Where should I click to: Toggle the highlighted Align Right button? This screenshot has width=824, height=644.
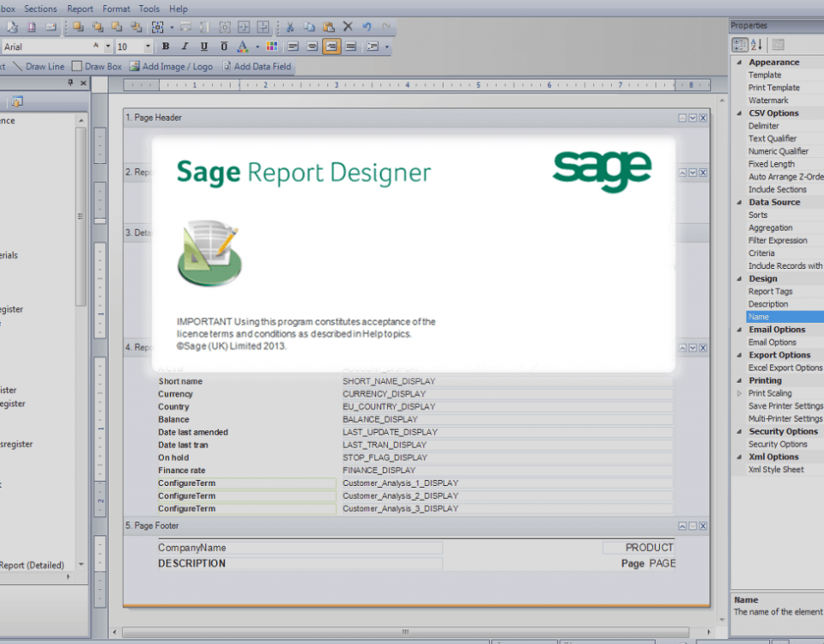click(x=331, y=46)
